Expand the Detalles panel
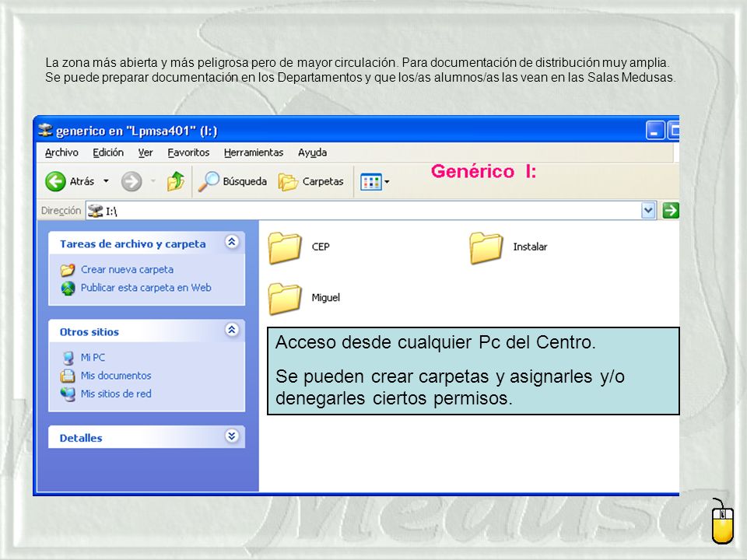Screen dimensions: 747x560 tap(232, 436)
